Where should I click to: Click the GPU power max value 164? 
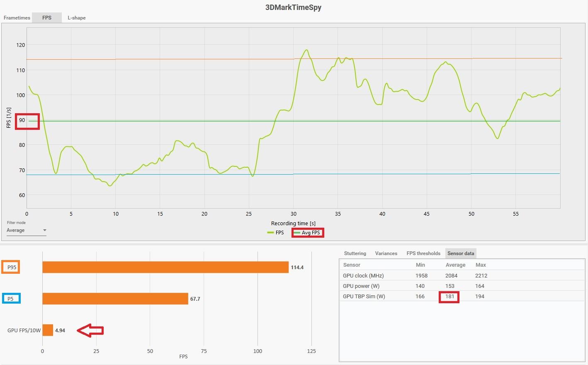[x=480, y=286]
